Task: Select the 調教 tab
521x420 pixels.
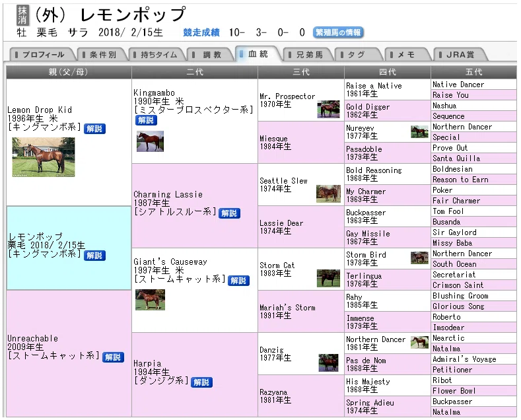Action: pos(211,55)
